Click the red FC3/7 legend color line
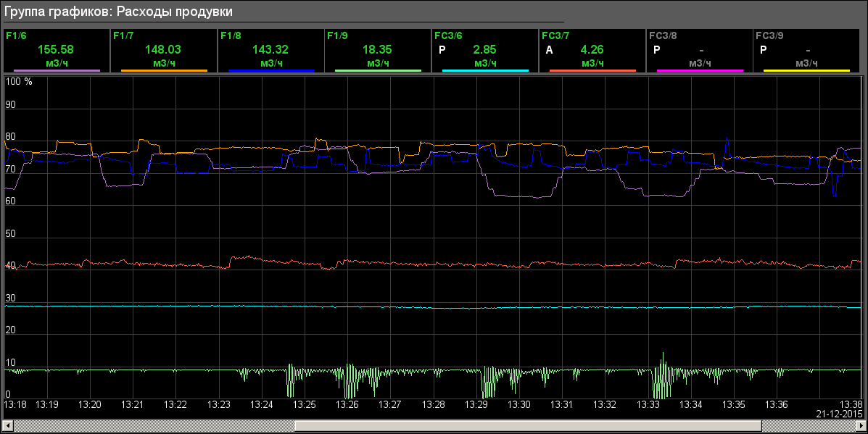Image resolution: width=868 pixels, height=434 pixels. [593, 71]
